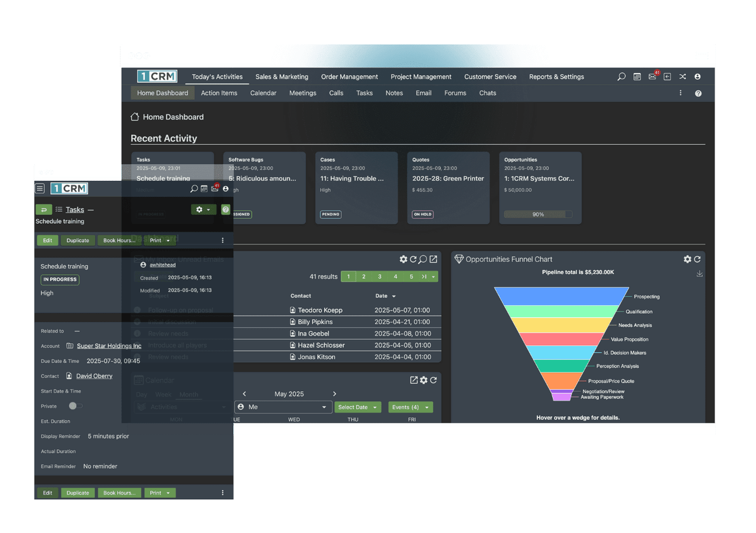Image resolution: width=756 pixels, height=533 pixels.
Task: Click the 1CRM logo in the desktop dashboard
Action: [x=157, y=77]
